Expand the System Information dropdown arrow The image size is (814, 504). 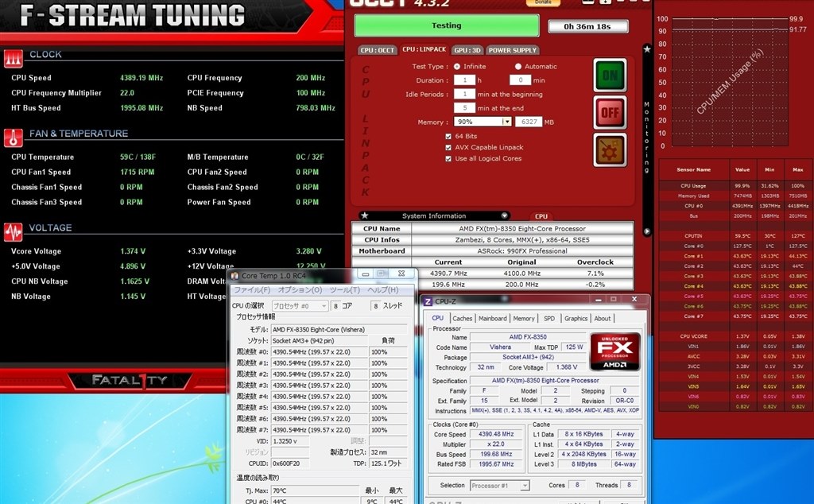tap(504, 215)
